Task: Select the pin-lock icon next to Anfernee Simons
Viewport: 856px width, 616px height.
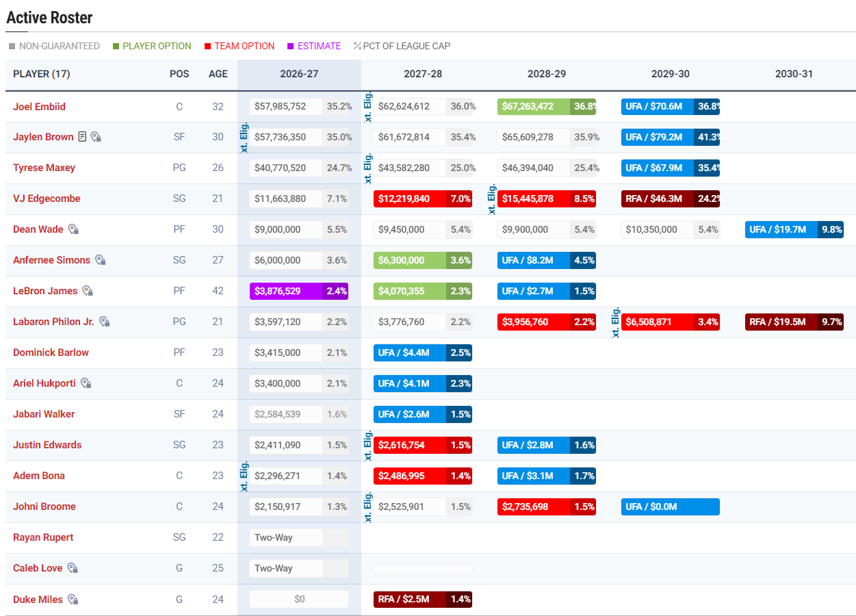Action: (100, 260)
